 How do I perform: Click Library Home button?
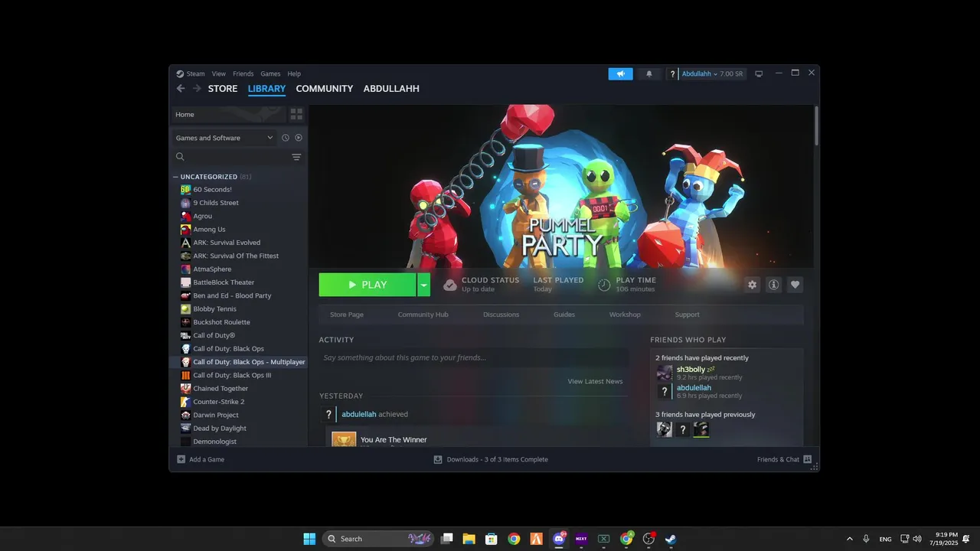(227, 114)
